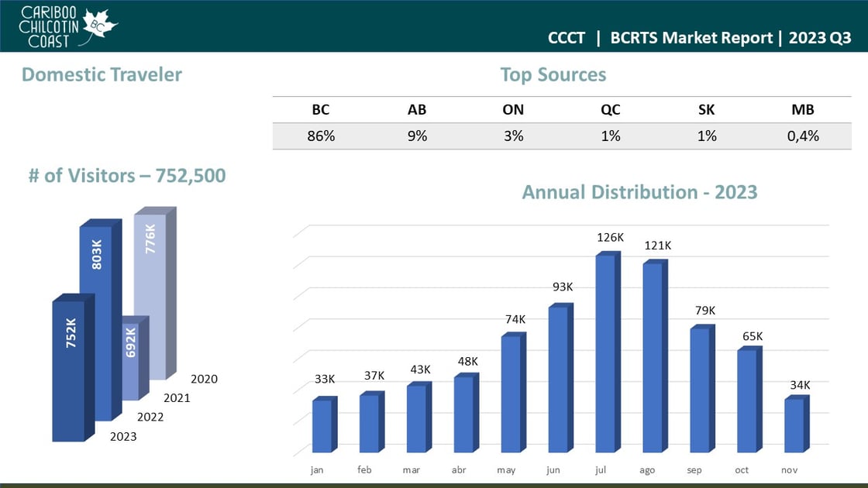Select the BCRTS Market Report header text
Image resolution: width=868 pixels, height=488 pixels.
tap(691, 38)
